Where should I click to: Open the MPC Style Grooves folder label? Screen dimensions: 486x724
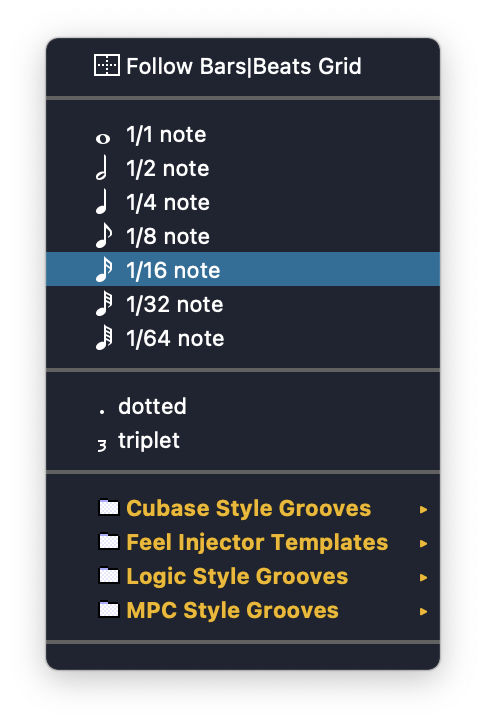tap(232, 610)
